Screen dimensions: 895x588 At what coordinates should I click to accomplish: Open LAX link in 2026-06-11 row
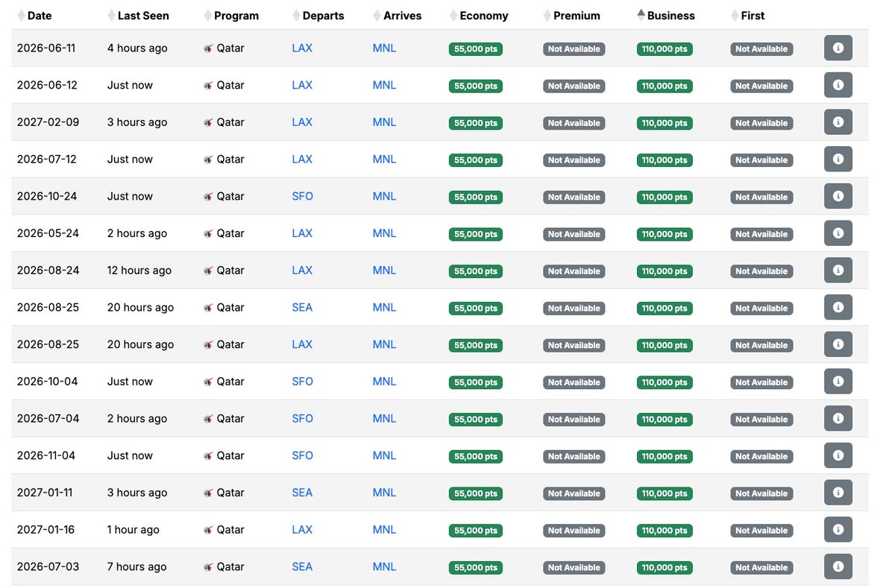pos(302,48)
